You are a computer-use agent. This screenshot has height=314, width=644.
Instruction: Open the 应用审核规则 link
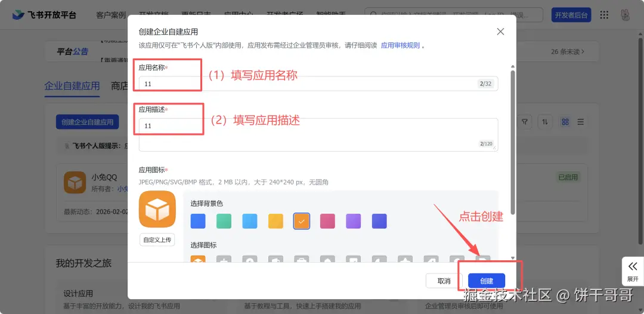(x=400, y=45)
